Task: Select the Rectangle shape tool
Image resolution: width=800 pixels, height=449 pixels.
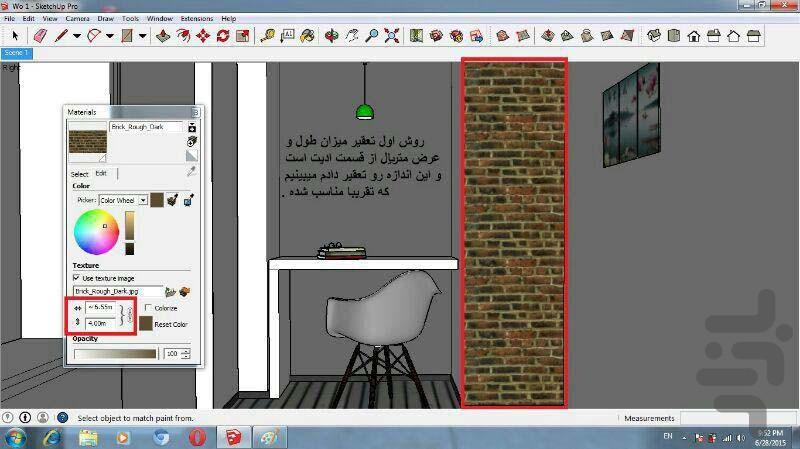Action: tap(127, 36)
